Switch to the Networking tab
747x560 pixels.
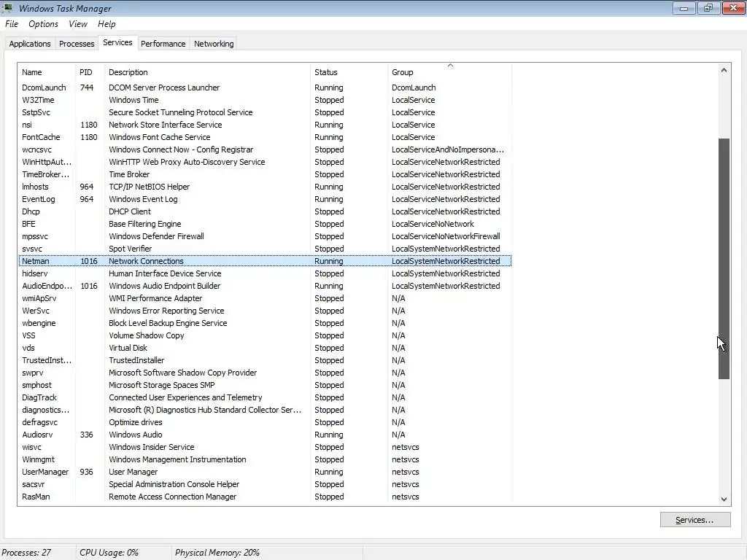coord(214,44)
